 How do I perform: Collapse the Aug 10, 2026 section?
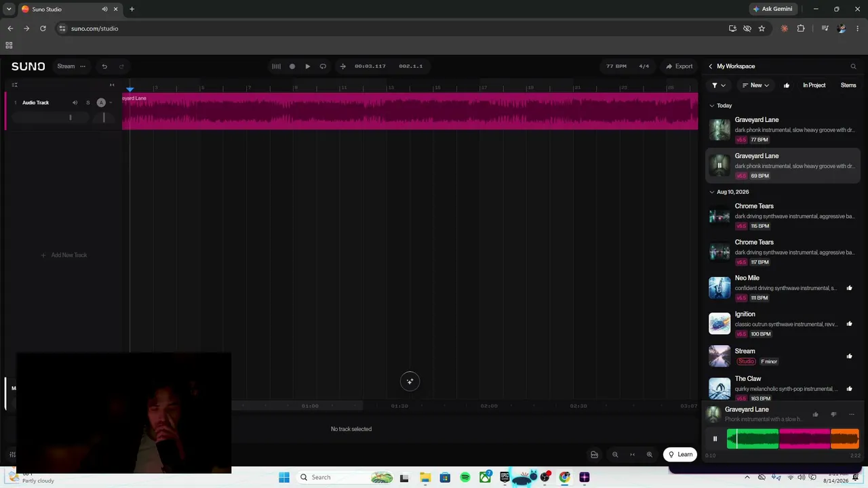pos(712,192)
